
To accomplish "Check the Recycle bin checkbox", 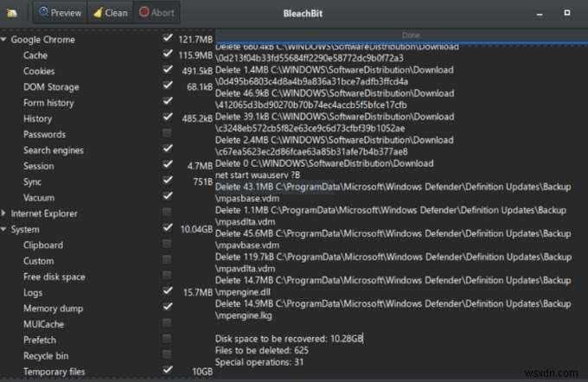I will [167, 354].
